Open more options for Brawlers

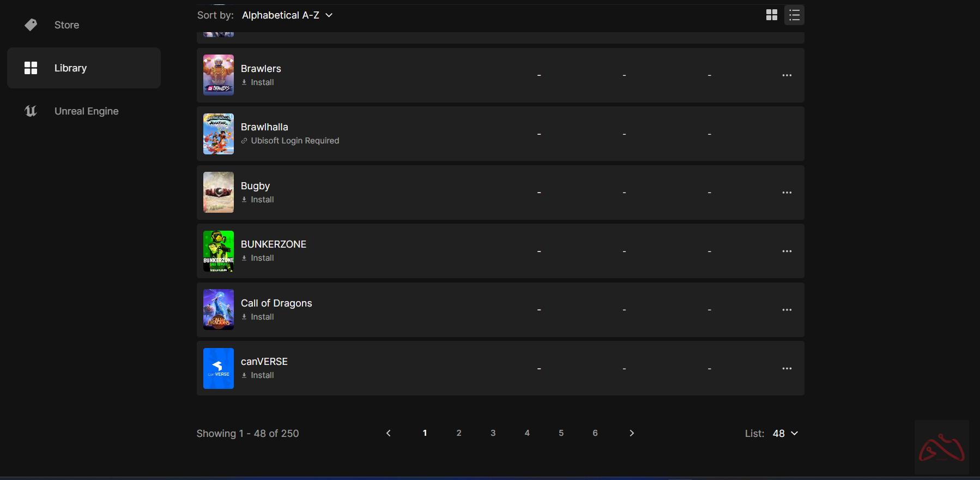click(787, 75)
